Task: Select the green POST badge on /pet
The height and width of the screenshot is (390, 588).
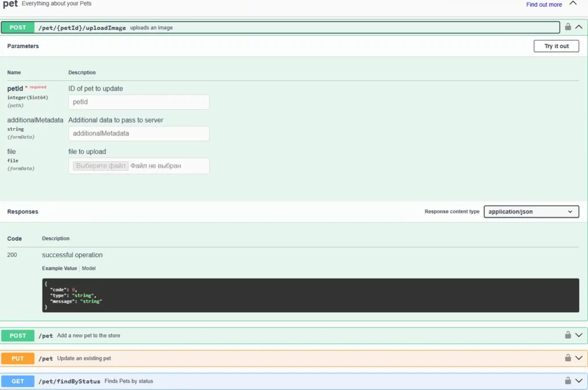Action: (x=17, y=335)
